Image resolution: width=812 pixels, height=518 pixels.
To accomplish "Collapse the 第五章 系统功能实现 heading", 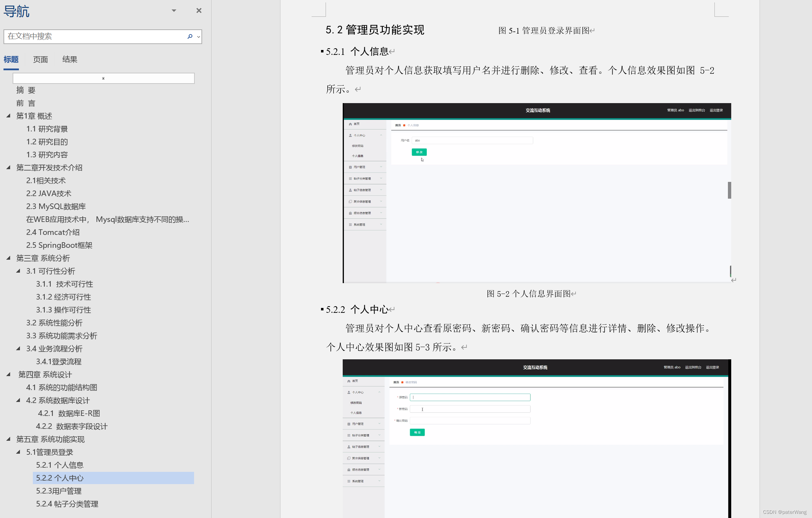I will (8, 439).
